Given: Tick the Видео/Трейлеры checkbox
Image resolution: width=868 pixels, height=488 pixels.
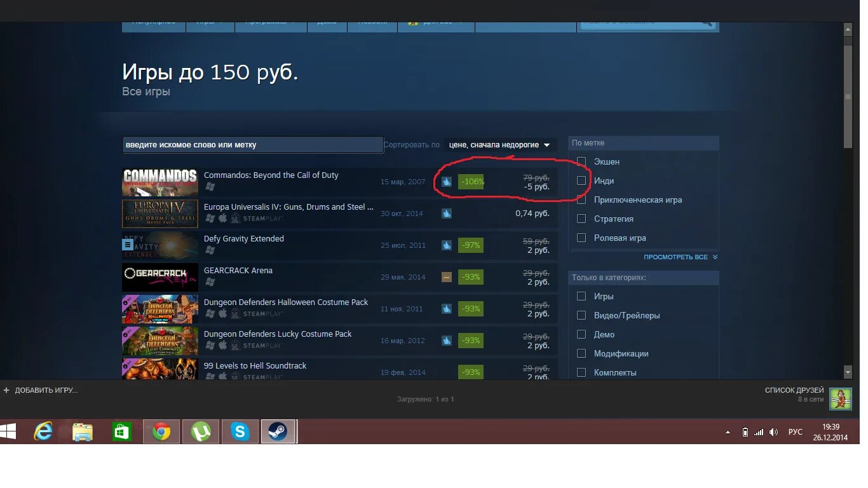Looking at the screenshot, I should (x=581, y=315).
